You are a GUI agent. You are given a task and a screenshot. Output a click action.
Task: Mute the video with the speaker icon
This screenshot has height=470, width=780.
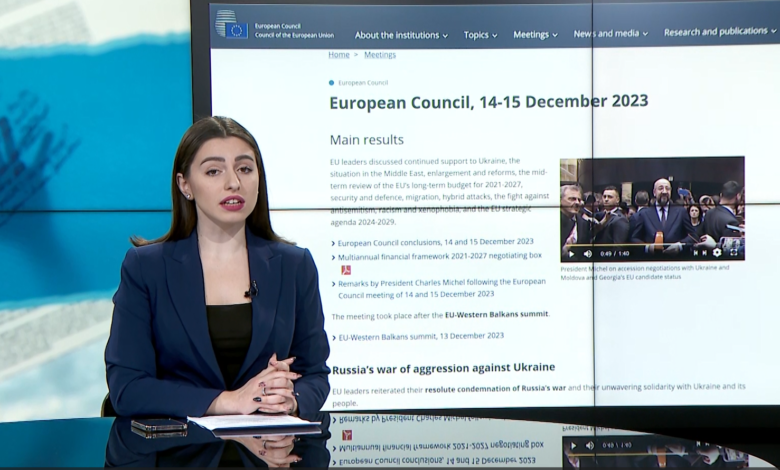coord(587,254)
